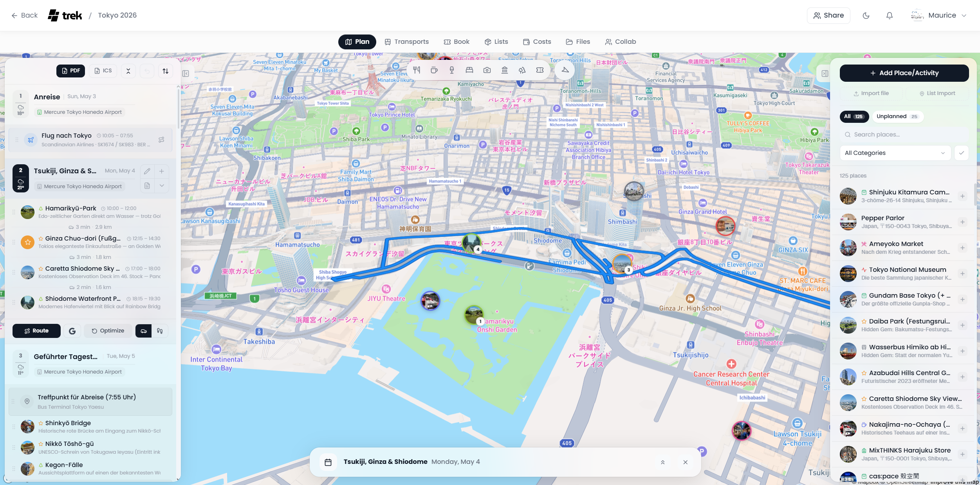The width and height of the screenshot is (980, 485).
Task: Toggle parks filter with trees icon
Action: [x=522, y=70]
